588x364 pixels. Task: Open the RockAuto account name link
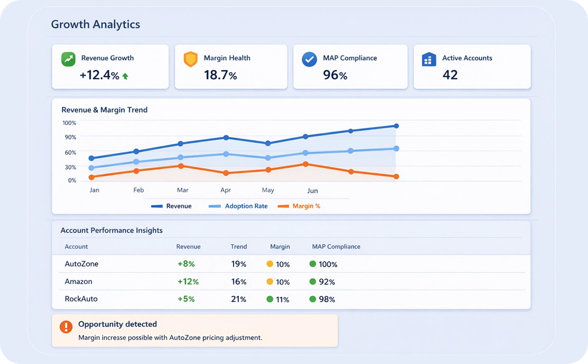81,299
